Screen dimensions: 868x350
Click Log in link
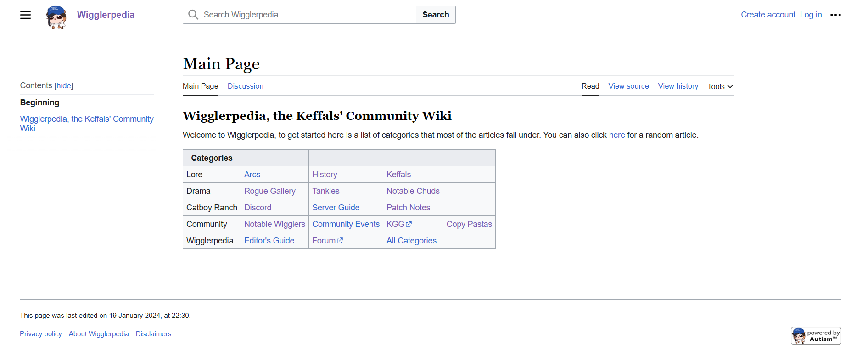coord(811,15)
